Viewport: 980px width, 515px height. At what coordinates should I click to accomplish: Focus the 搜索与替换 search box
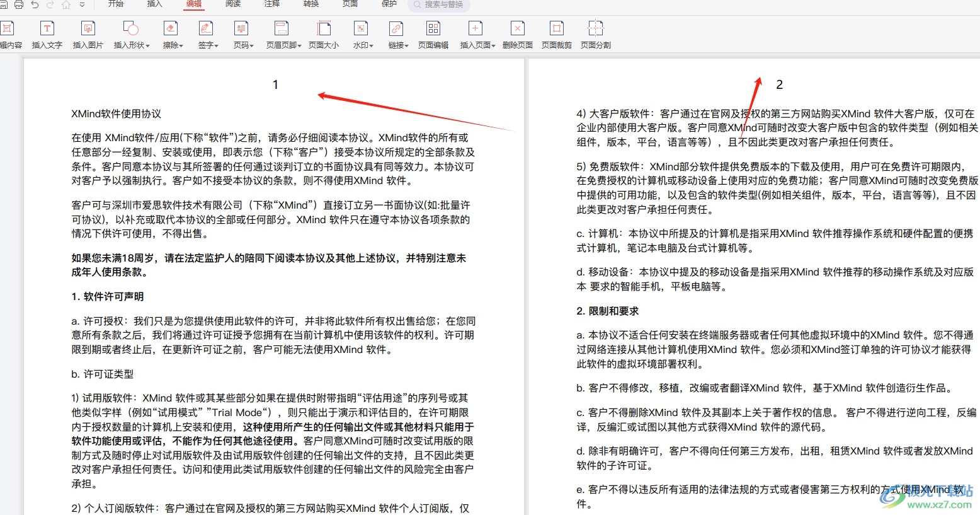pos(439,4)
